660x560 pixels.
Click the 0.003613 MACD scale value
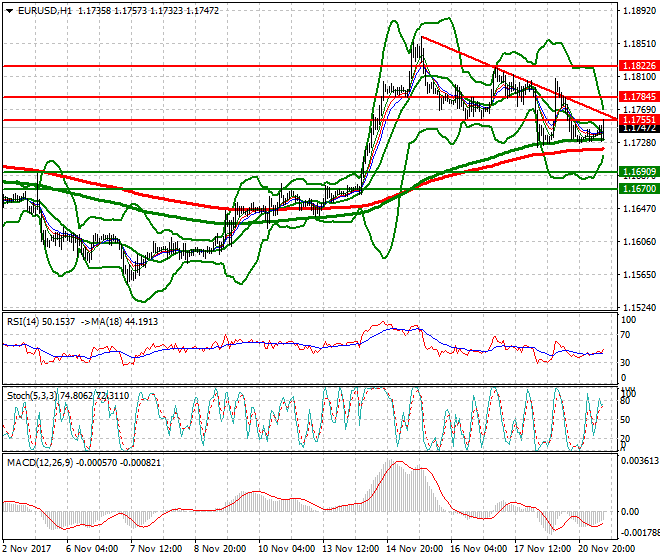[640, 461]
